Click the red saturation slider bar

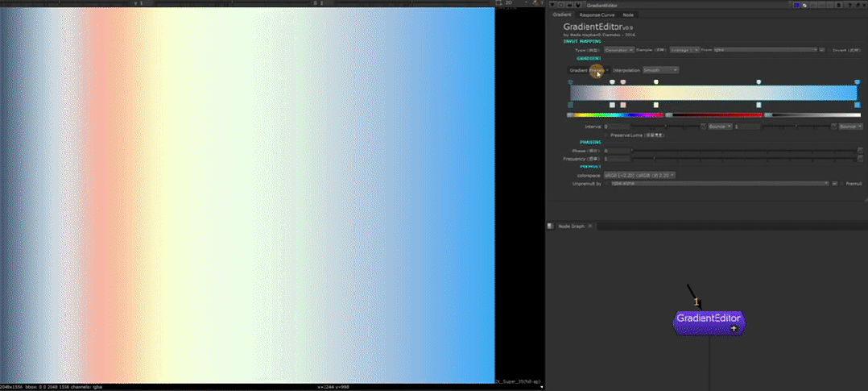coord(713,115)
